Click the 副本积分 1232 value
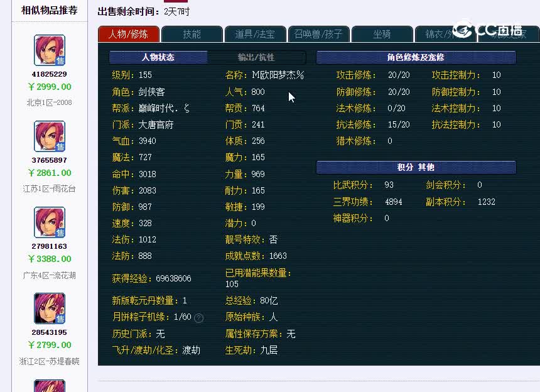 click(x=486, y=202)
